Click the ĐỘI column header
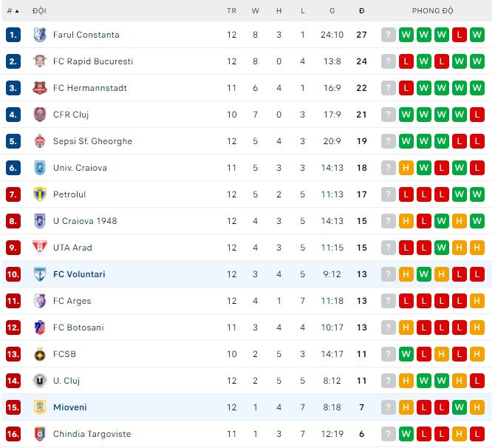495x448 pixels. (39, 11)
